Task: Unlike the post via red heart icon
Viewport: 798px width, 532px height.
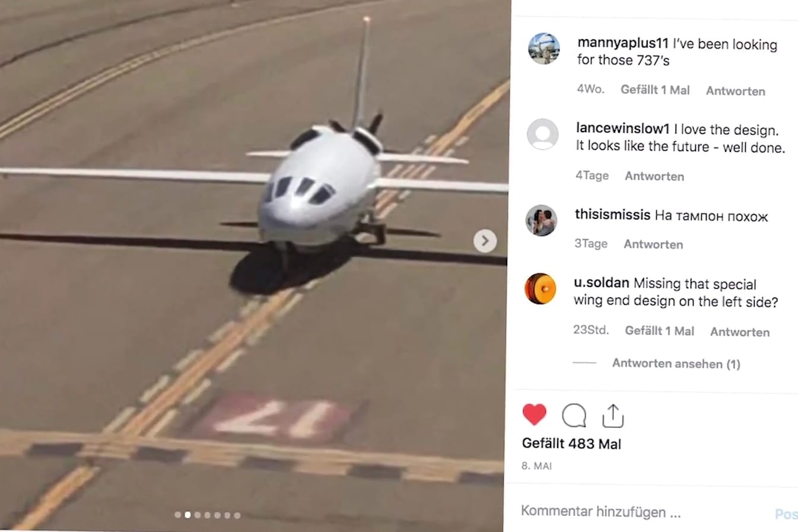Action: [534, 415]
